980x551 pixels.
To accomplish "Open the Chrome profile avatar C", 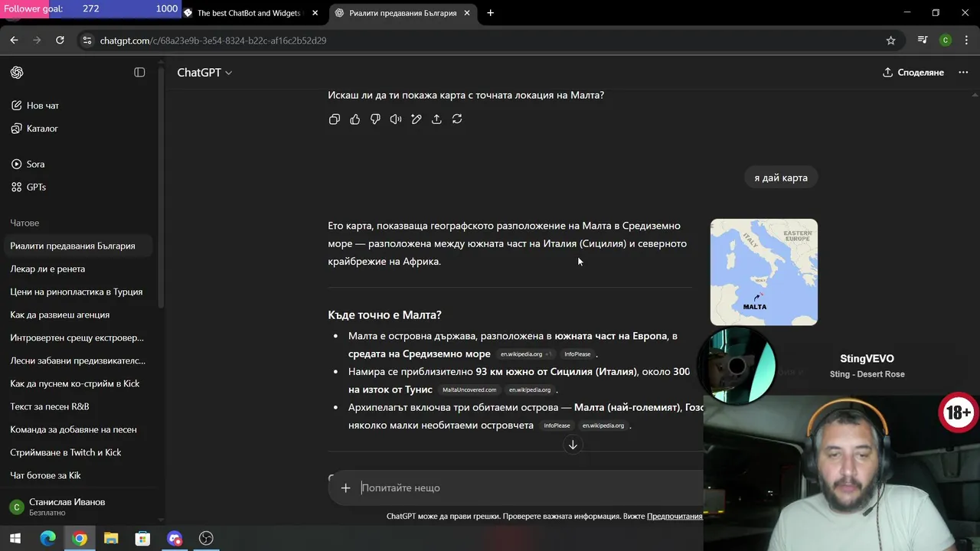I will 946,41.
